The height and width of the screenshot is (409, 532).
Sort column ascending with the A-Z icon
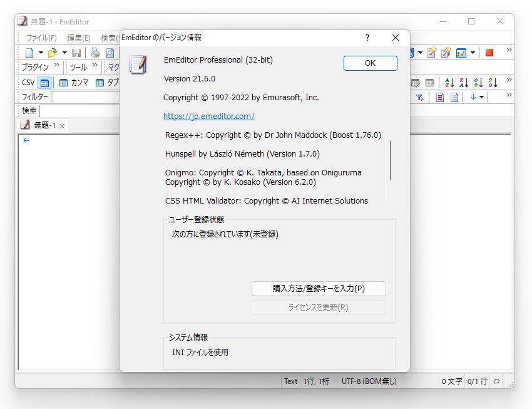449,83
